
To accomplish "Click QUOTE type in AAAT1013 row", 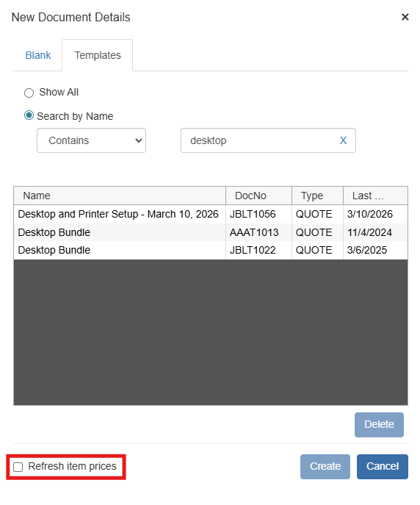I will pos(317,232).
